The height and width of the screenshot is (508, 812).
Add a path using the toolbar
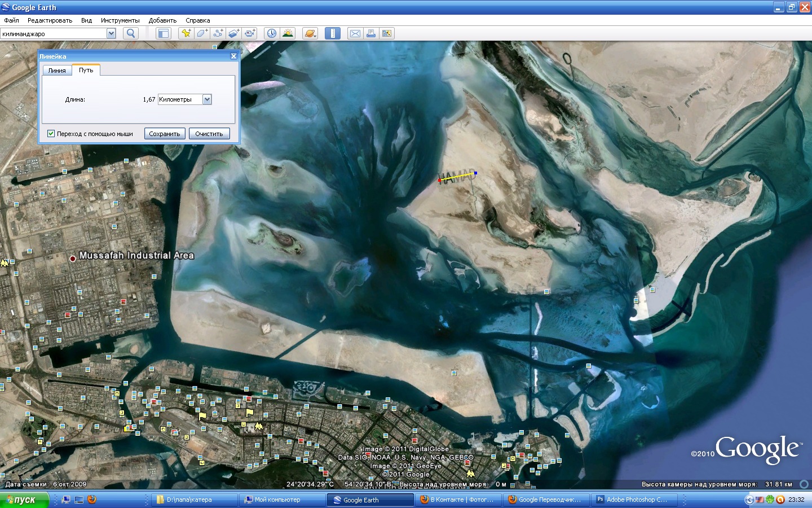218,33
